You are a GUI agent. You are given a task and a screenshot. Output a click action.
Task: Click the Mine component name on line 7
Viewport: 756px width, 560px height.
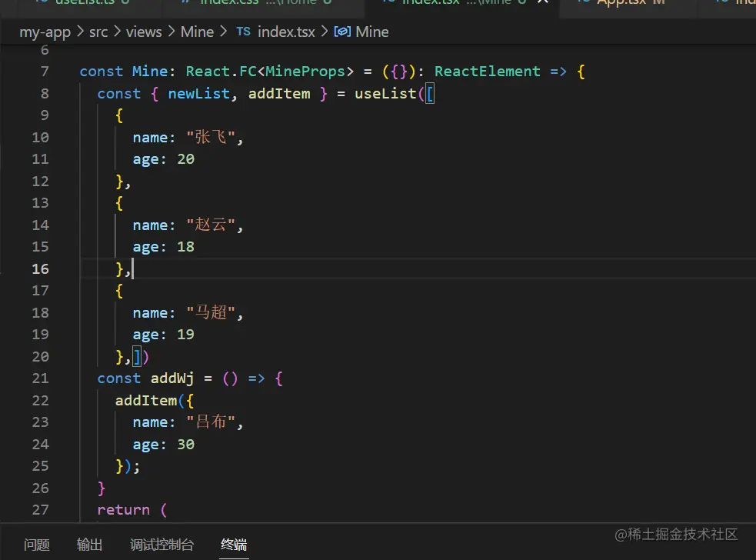(x=151, y=72)
